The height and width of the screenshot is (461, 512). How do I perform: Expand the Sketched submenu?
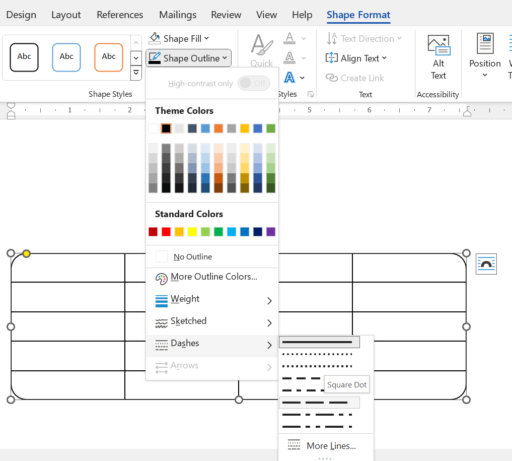point(212,321)
